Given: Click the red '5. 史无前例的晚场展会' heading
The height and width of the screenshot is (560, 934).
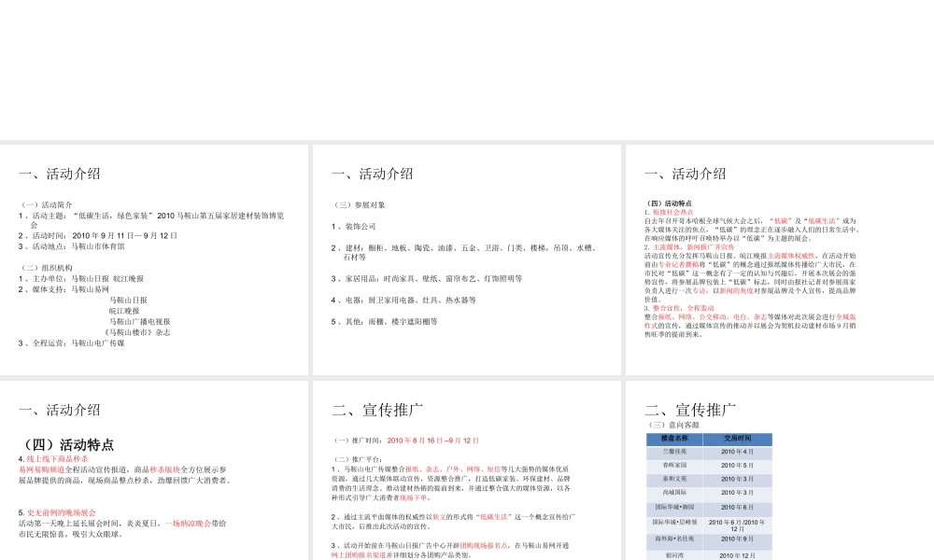Looking at the screenshot, I should point(57,512).
